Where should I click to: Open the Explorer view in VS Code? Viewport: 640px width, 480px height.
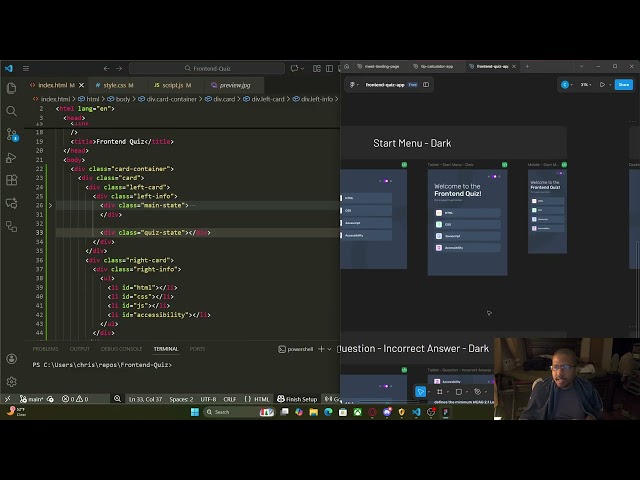(x=11, y=88)
